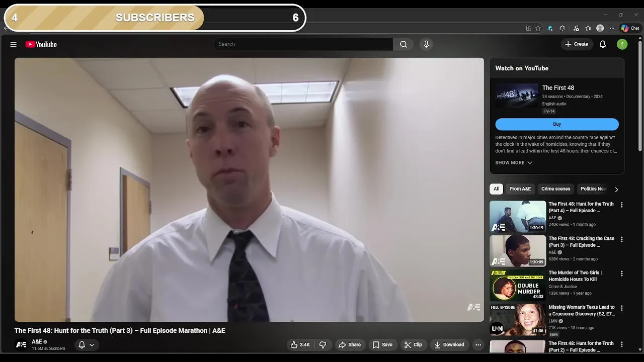Open The First 48 show title

(558, 87)
